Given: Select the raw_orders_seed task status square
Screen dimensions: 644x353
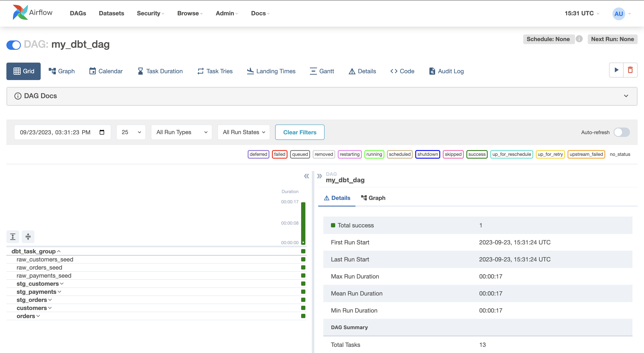Looking at the screenshot, I should pos(303,267).
